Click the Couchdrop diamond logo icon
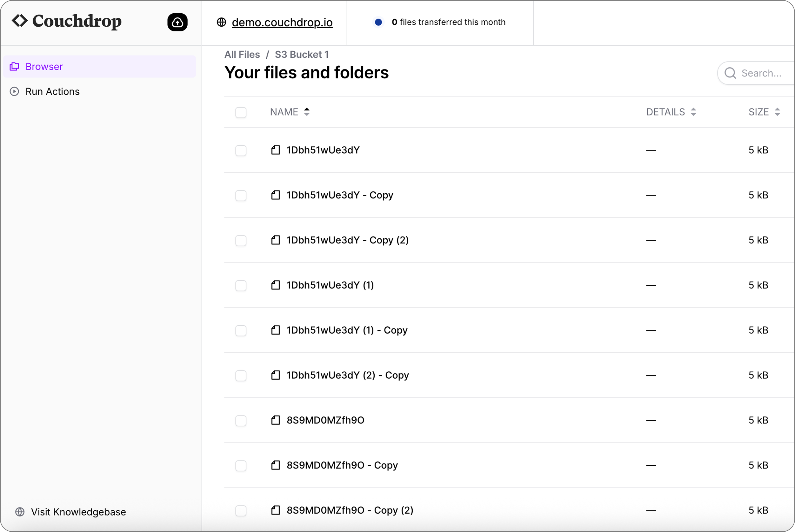This screenshot has width=795, height=532. 19,21
